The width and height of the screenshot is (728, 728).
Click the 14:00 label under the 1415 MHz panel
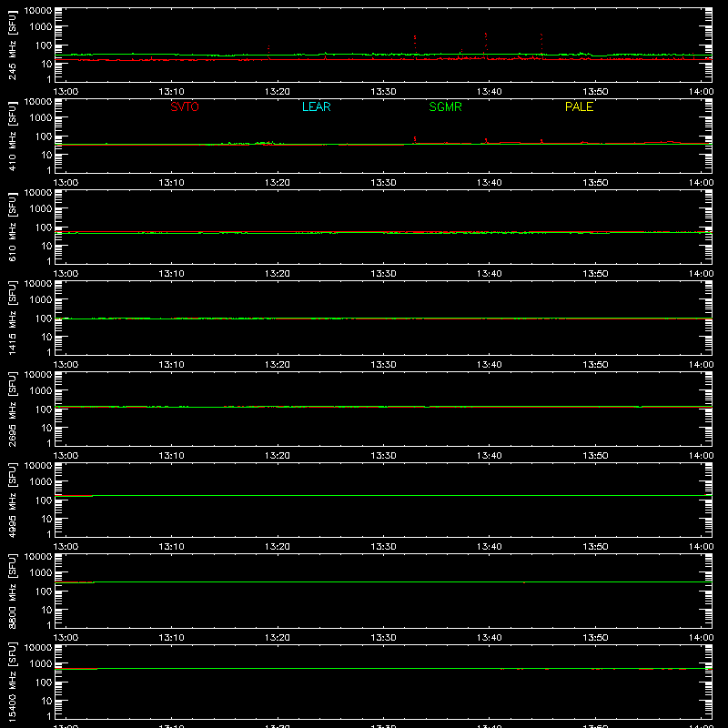[x=701, y=365]
